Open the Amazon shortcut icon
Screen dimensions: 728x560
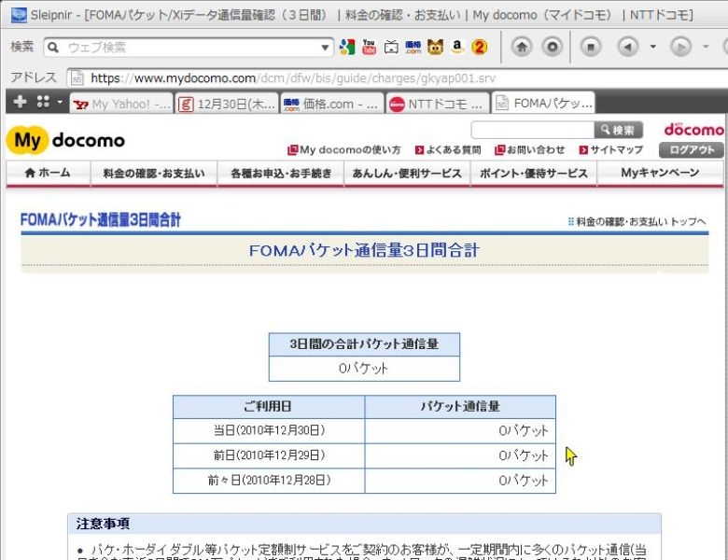point(457,47)
